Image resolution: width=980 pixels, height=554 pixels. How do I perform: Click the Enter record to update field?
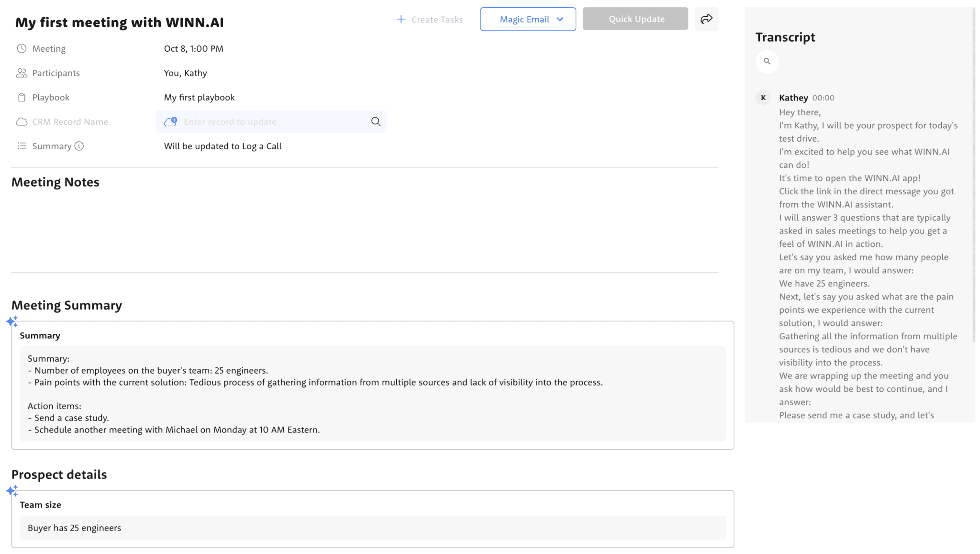point(271,122)
